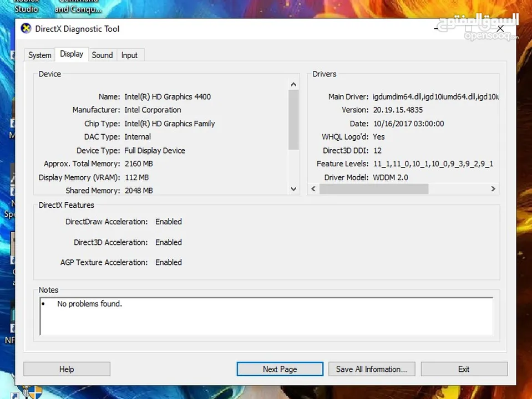The image size is (532, 399).
Task: Click Direct3D Acceleration 'Enabled' status
Action: pyautogui.click(x=169, y=242)
